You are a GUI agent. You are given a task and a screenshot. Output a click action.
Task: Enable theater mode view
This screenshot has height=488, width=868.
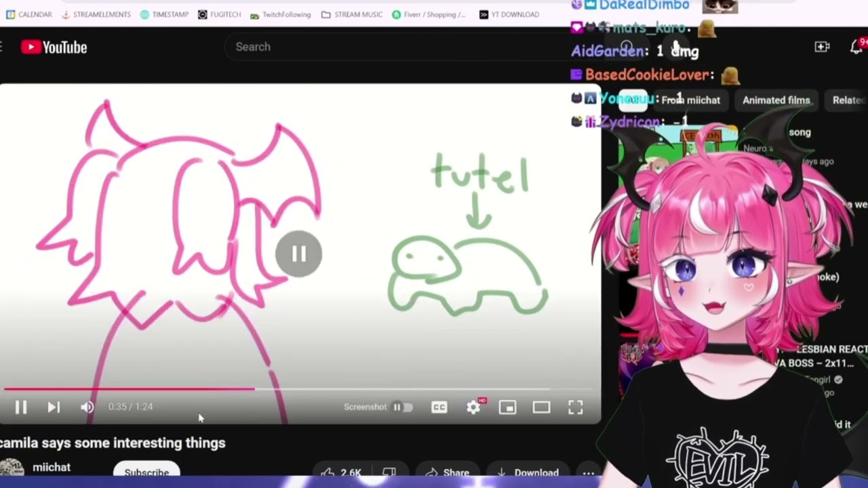[541, 407]
